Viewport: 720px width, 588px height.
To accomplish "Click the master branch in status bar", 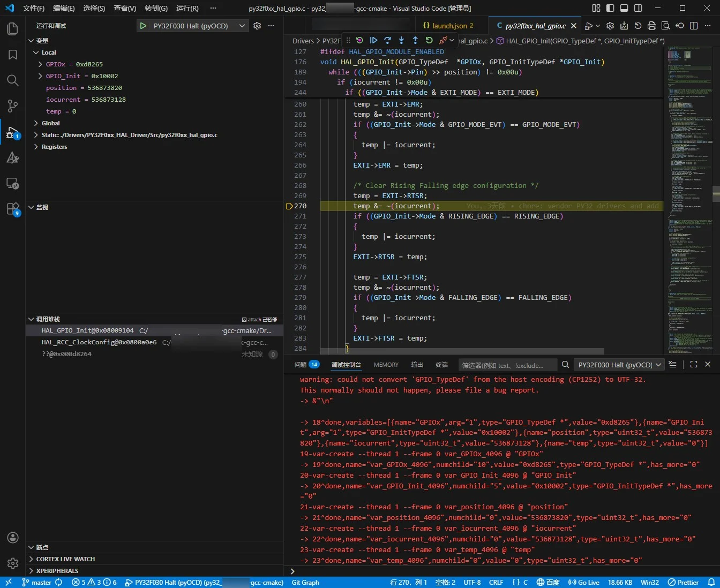I will click(36, 582).
